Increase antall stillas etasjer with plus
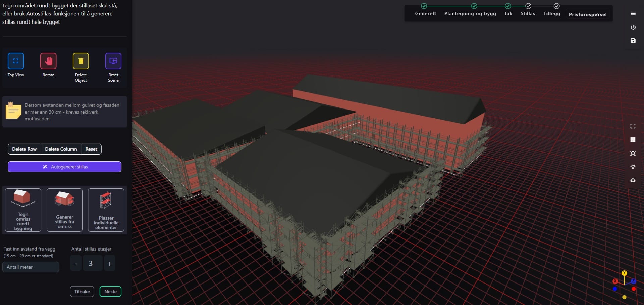644x305 pixels. pyautogui.click(x=110, y=263)
